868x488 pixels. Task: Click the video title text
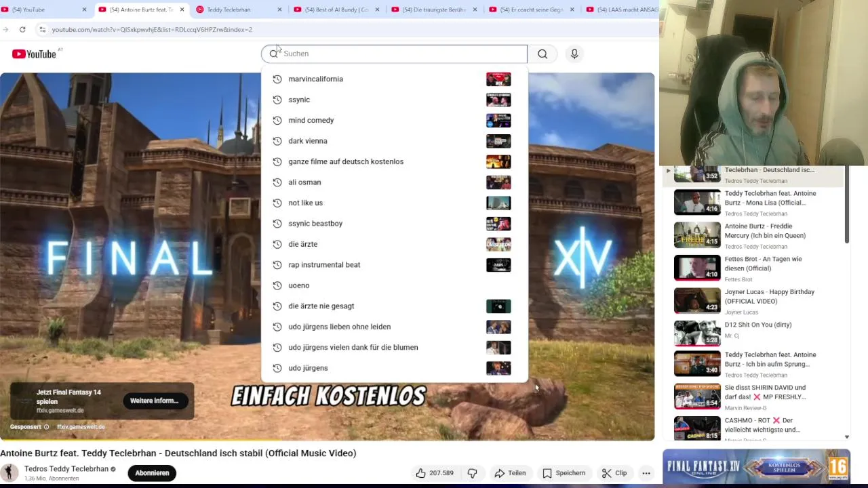click(178, 453)
